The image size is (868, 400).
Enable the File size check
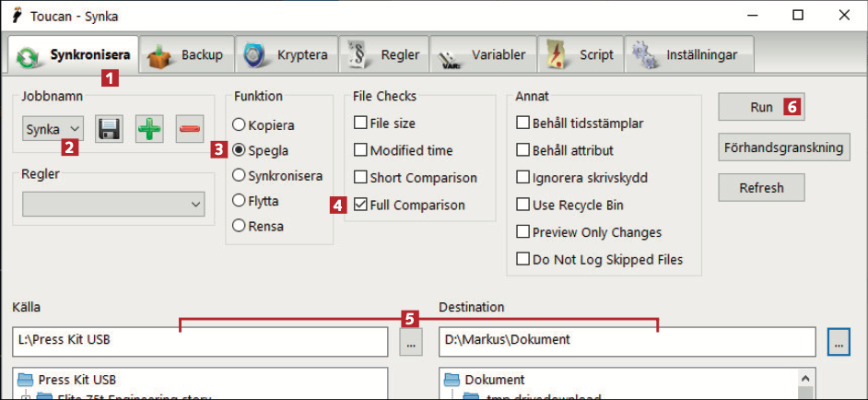pos(360,123)
